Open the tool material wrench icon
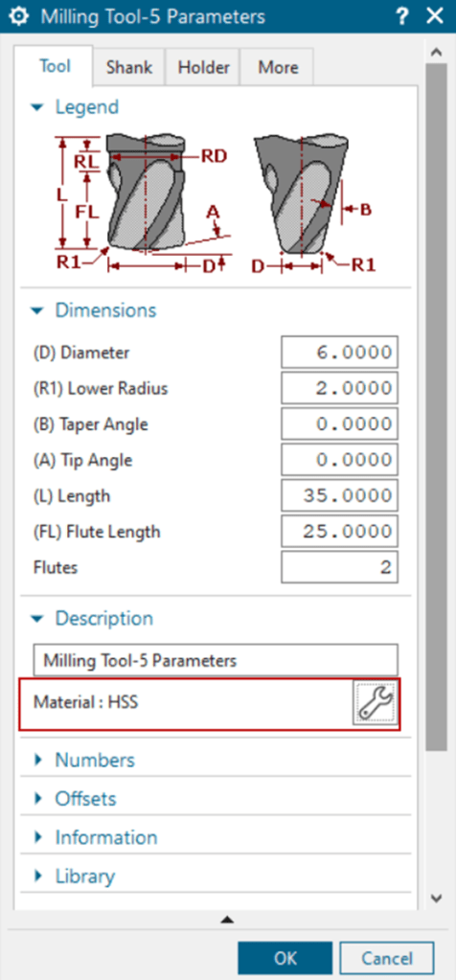Viewport: 456px width, 980px height. [x=375, y=702]
